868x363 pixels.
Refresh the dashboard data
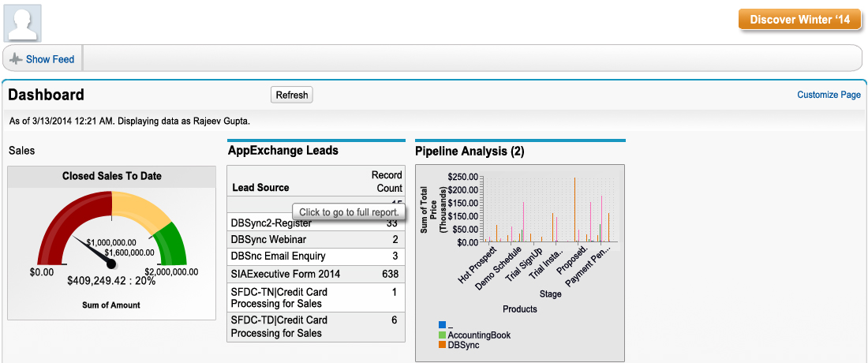[x=291, y=95]
